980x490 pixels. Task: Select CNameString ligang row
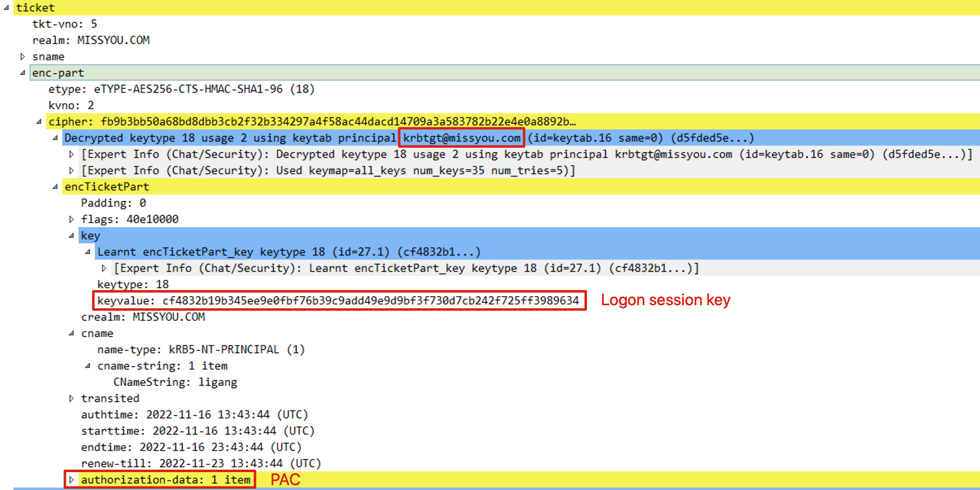[x=175, y=382]
